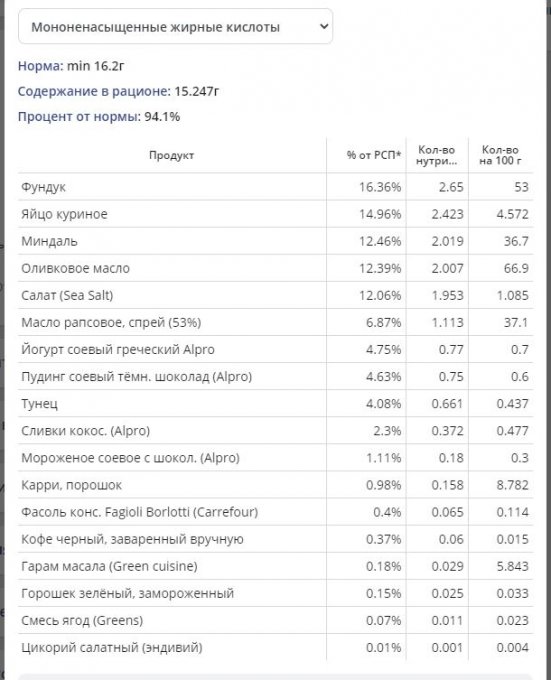
Task: Click the Миндаль product row
Action: 275,241
